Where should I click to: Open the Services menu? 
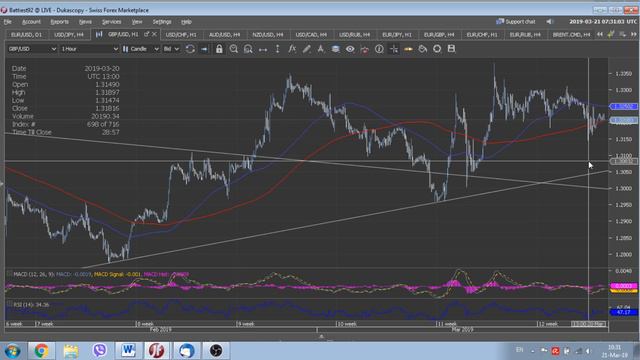[x=111, y=22]
